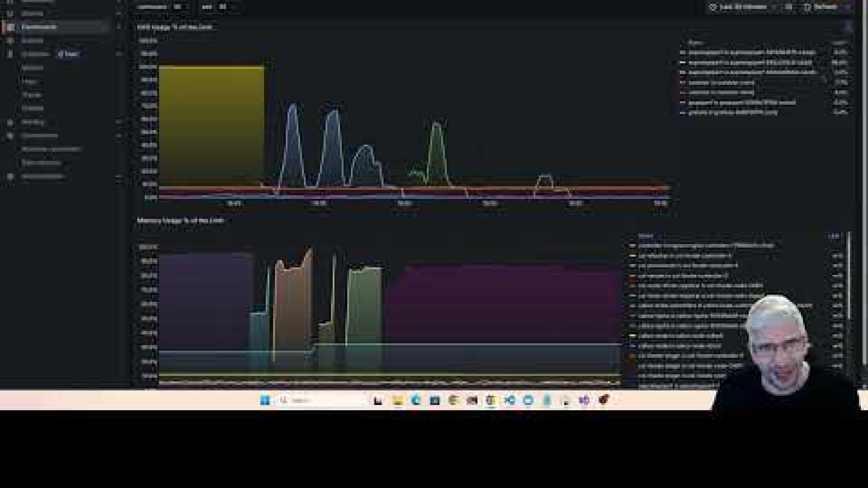Collapse the Drilldown section chevron
The width and height of the screenshot is (868, 488).
click(x=119, y=54)
